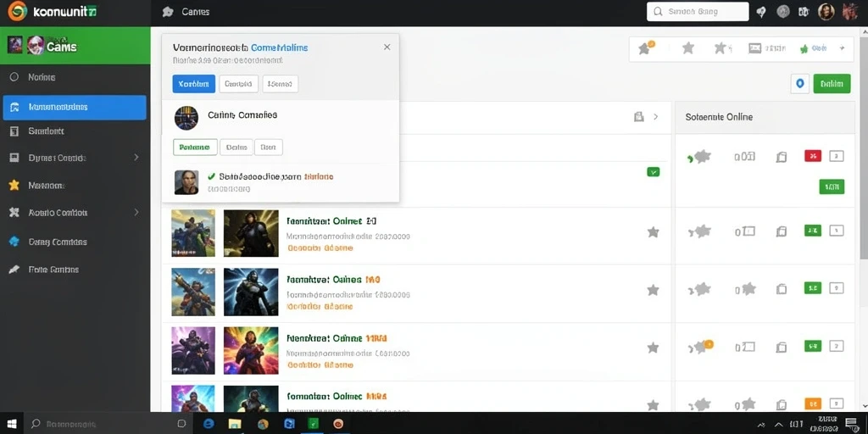Click the copy icon in the red-badge row
This screenshot has width=868, height=434.
781,157
